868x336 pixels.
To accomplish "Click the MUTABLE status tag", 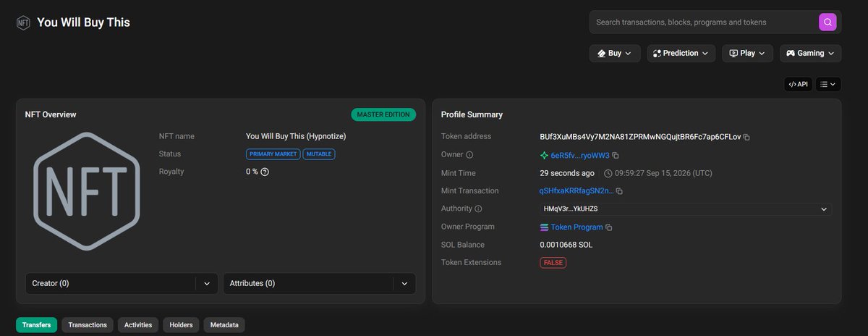I will [x=319, y=154].
